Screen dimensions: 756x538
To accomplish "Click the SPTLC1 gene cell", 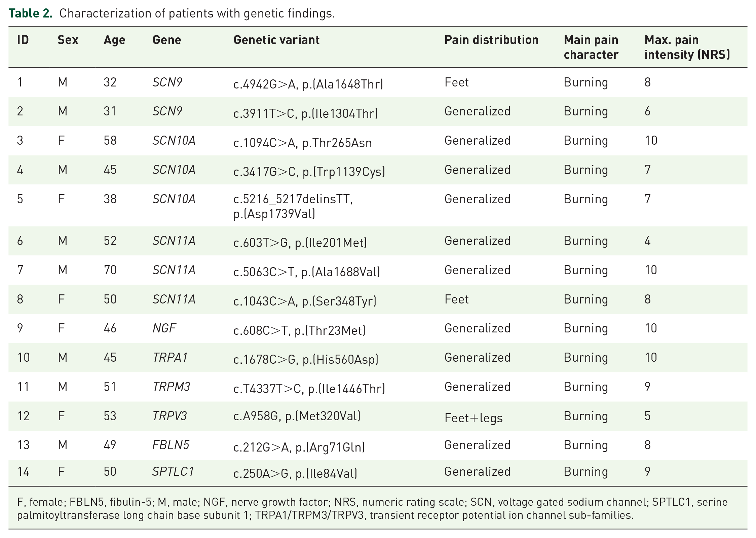I will tap(173, 472).
